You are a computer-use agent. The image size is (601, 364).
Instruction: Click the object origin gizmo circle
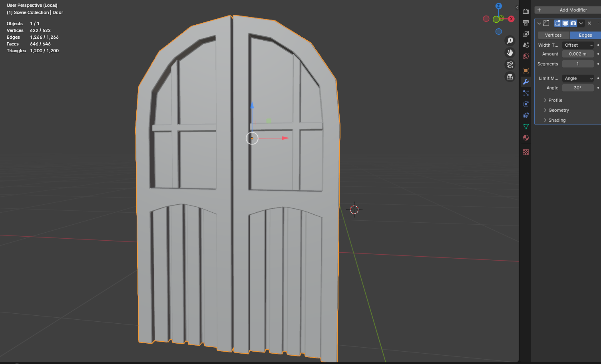point(252,138)
